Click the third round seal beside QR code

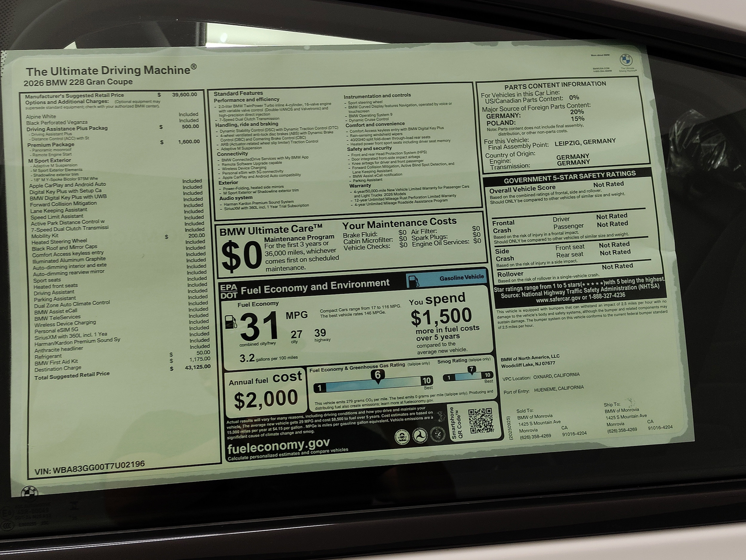tap(437, 435)
